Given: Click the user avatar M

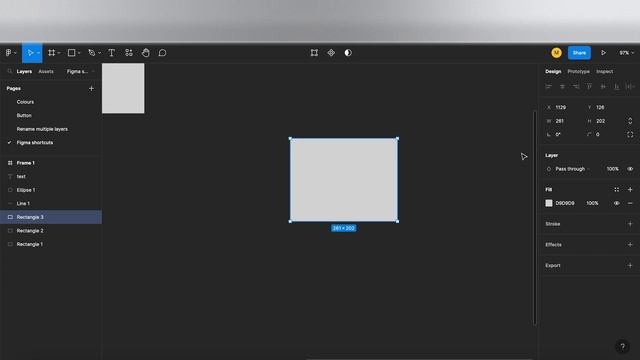Looking at the screenshot, I should tap(556, 53).
